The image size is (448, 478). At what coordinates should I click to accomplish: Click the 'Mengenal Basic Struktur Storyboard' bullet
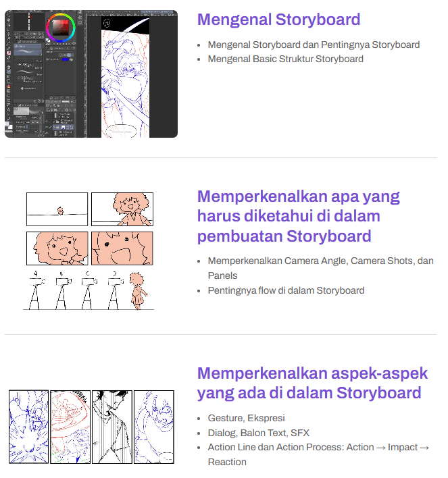tap(285, 59)
